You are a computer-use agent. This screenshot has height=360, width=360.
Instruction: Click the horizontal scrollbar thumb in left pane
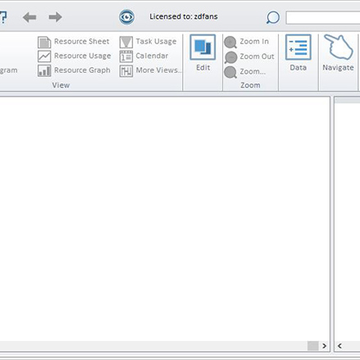pyautogui.click(x=313, y=346)
